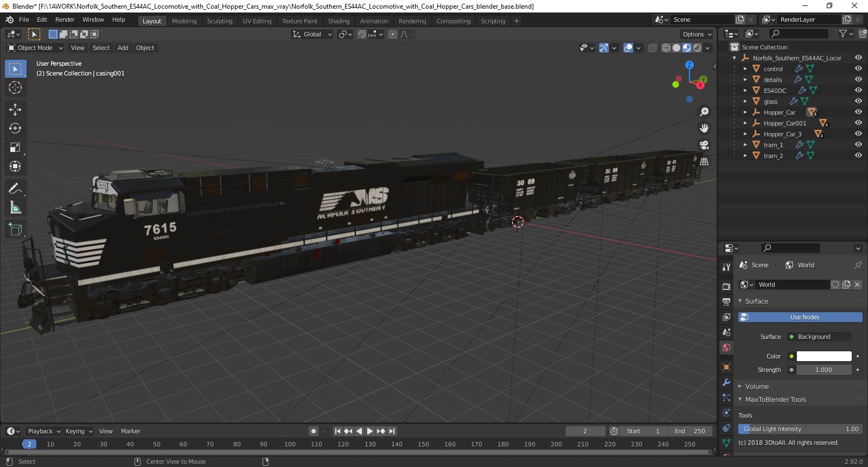Viewport: 868px width, 467px height.
Task: Play animation forward
Action: 370,431
